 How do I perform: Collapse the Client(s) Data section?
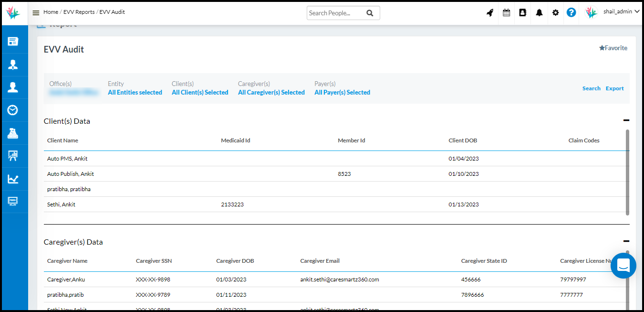626,121
